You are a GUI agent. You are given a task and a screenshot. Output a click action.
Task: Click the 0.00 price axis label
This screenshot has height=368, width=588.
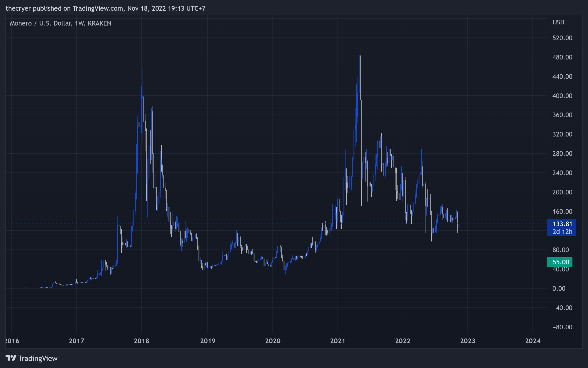click(559, 288)
